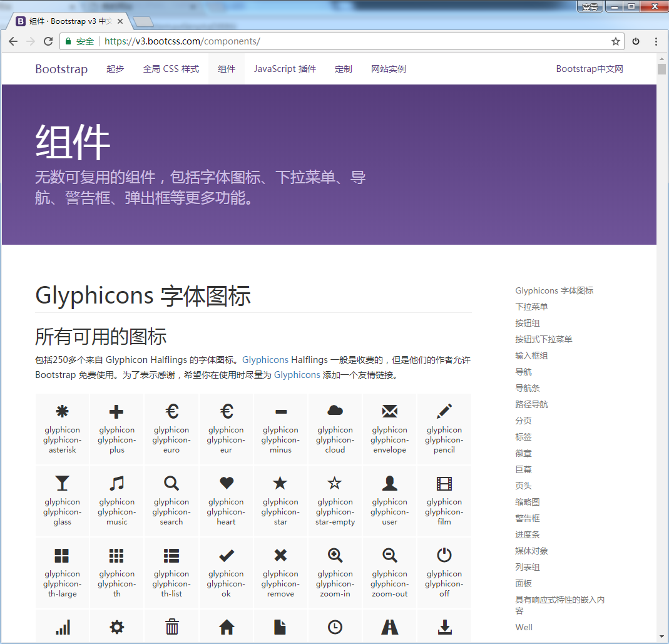Jump to 路径导航 in the sidebar
Image resolution: width=669 pixels, height=644 pixels.
531,404
